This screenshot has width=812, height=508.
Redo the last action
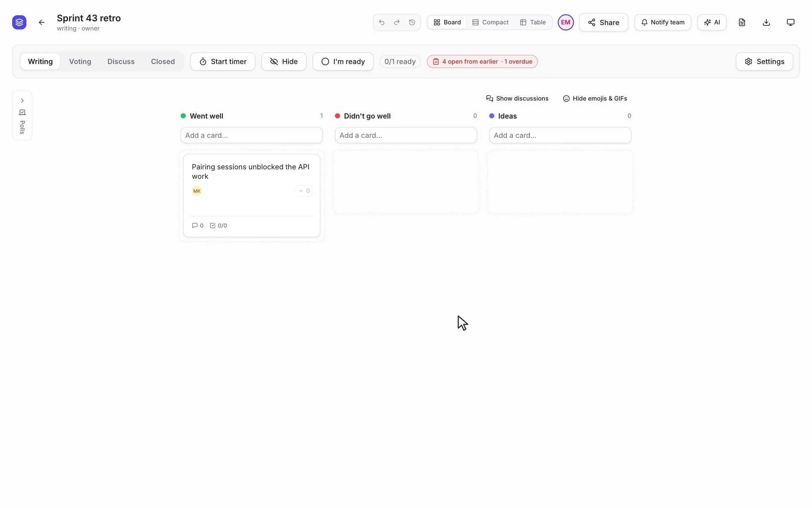tap(397, 22)
